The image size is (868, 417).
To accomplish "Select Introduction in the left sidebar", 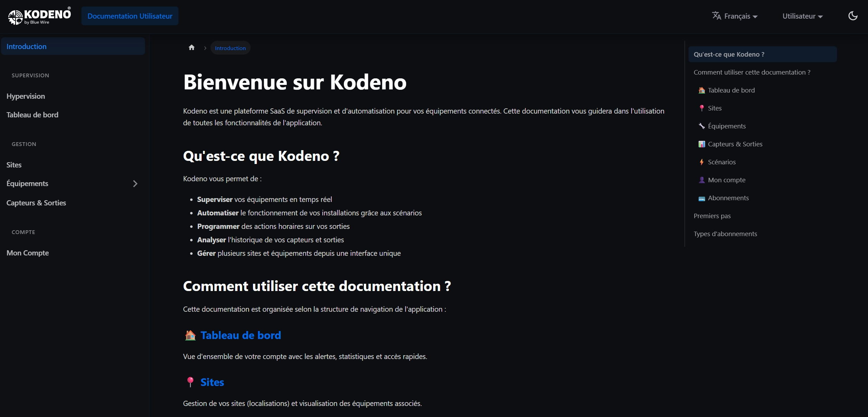I will pyautogui.click(x=27, y=46).
